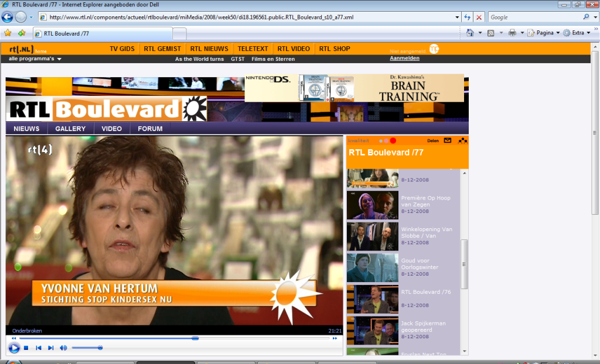Image resolution: width=600 pixels, height=364 pixels.
Task: Play the video with the Play button
Action: click(x=14, y=348)
